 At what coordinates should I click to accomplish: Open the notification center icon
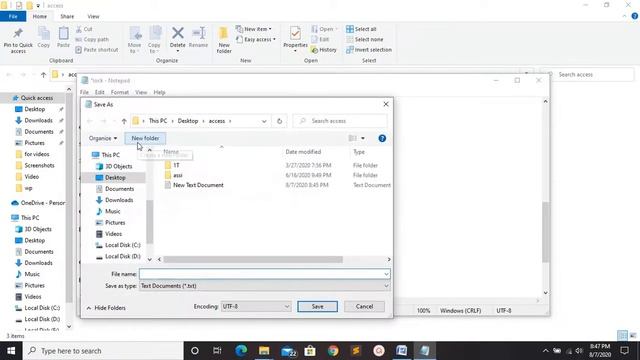(x=624, y=351)
